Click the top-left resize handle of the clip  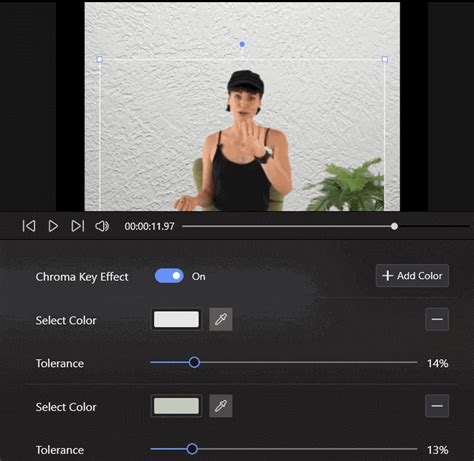pyautogui.click(x=99, y=59)
